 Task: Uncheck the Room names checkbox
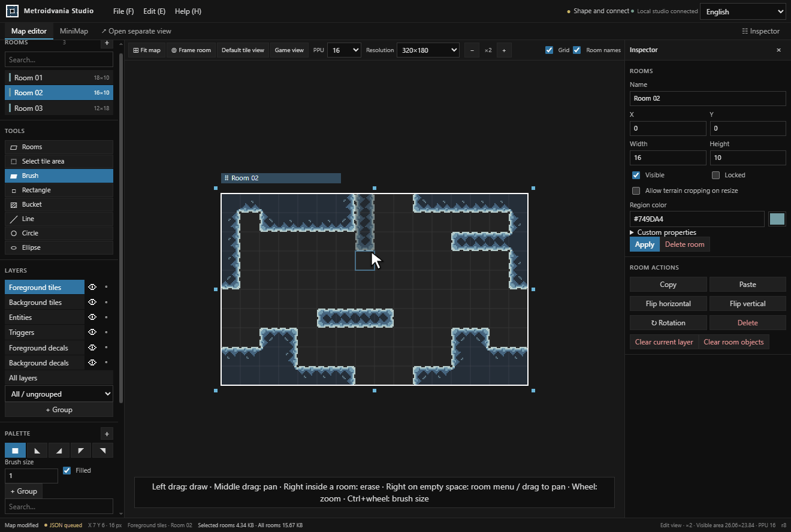coord(577,50)
